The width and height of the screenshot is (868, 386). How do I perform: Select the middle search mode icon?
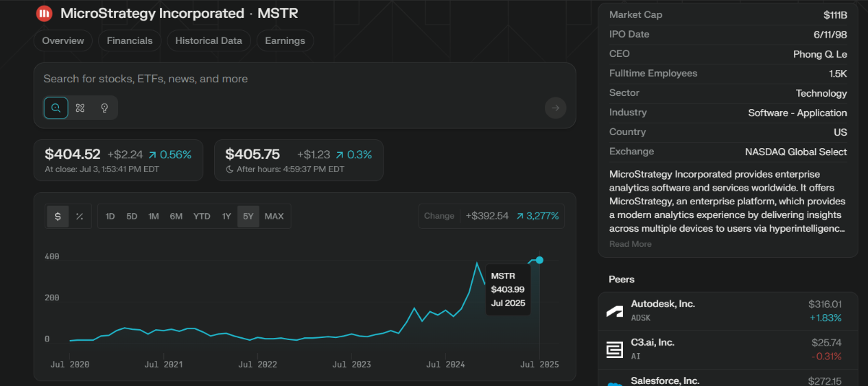pyautogui.click(x=80, y=108)
